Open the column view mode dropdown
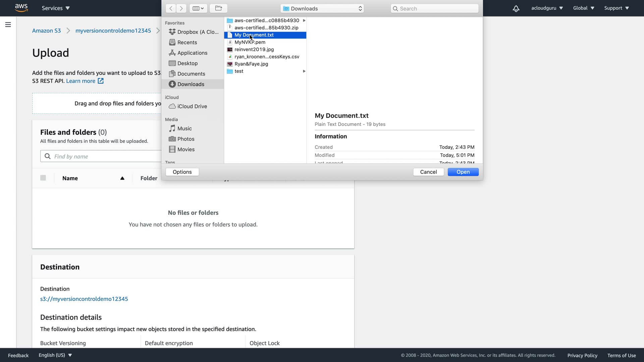Image resolution: width=644 pixels, height=362 pixels. [x=198, y=8]
